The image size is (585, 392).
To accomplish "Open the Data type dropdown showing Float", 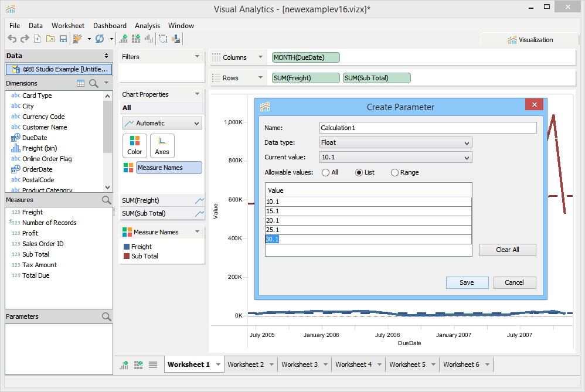I will coord(396,142).
